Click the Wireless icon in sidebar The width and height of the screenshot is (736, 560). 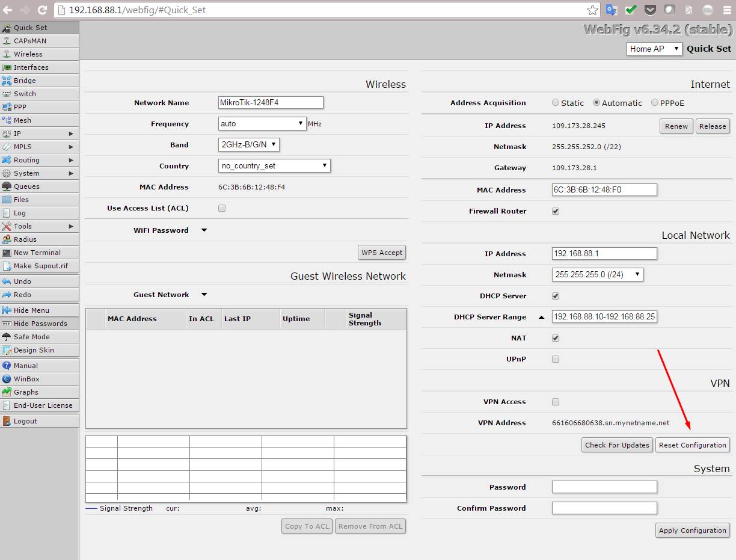point(7,54)
